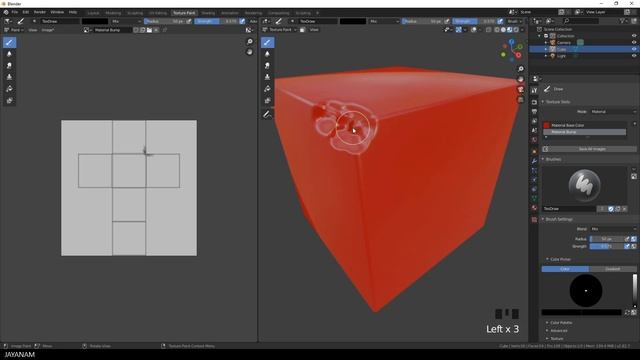Select the Gradient tab in Color Picker
This screenshot has width=640, height=360.
pyautogui.click(x=613, y=269)
